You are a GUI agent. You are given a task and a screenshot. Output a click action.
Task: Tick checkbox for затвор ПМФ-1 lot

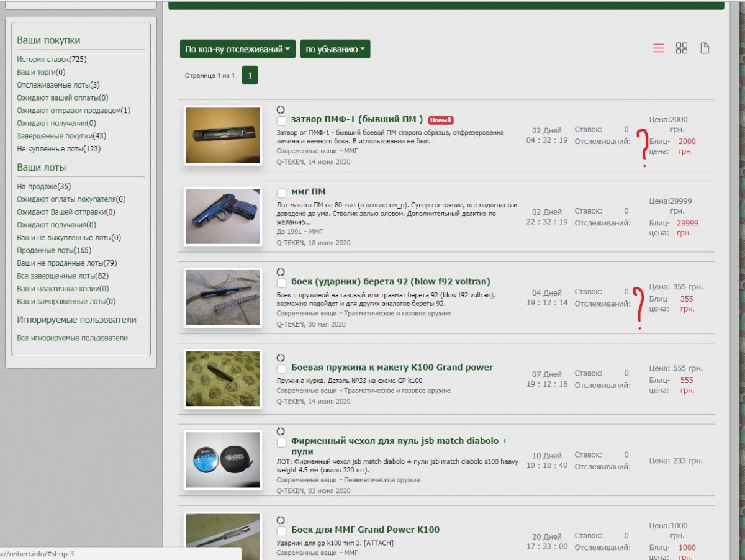pos(281,120)
